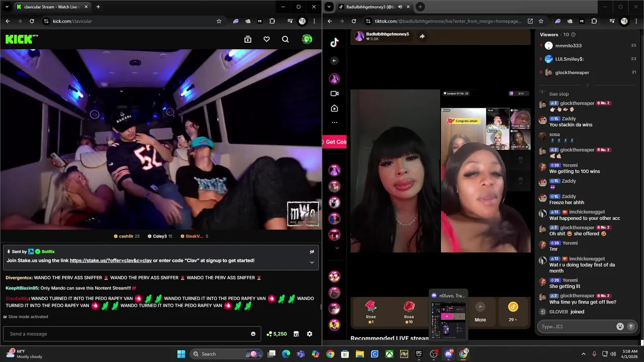The width and height of the screenshot is (644, 362).
Task: Show hidden system tray icons
Action: 584,354
